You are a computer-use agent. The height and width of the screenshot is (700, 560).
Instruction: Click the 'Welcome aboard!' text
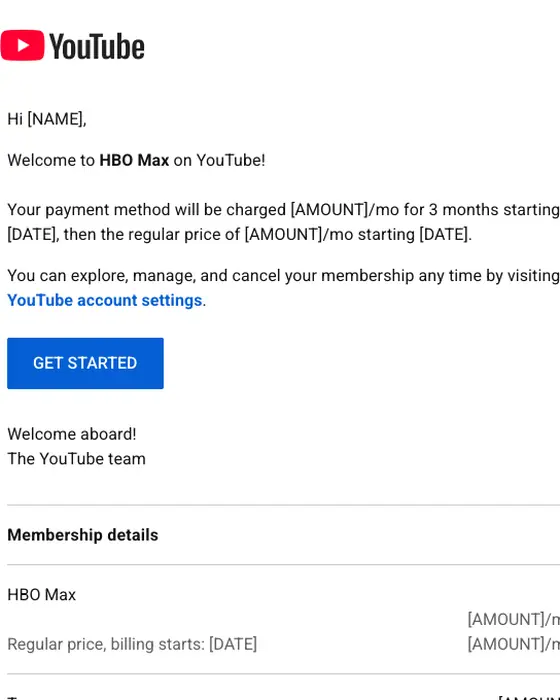coord(72,434)
